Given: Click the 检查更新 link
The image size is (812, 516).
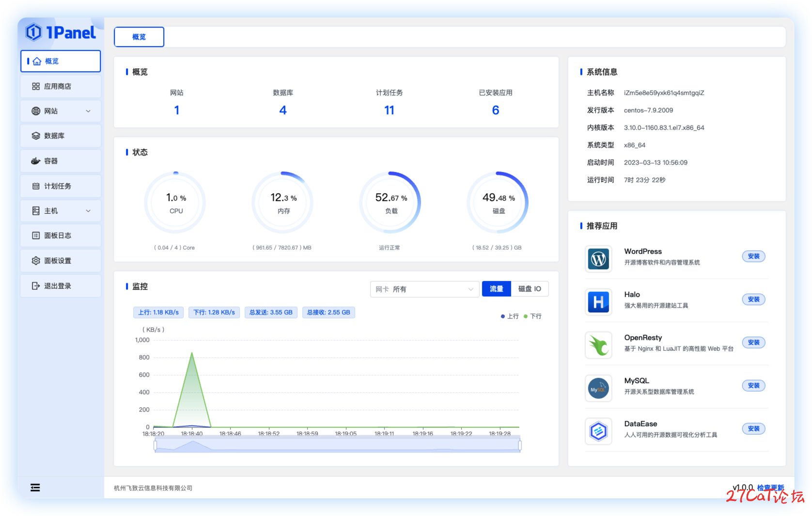Looking at the screenshot, I should (x=770, y=487).
